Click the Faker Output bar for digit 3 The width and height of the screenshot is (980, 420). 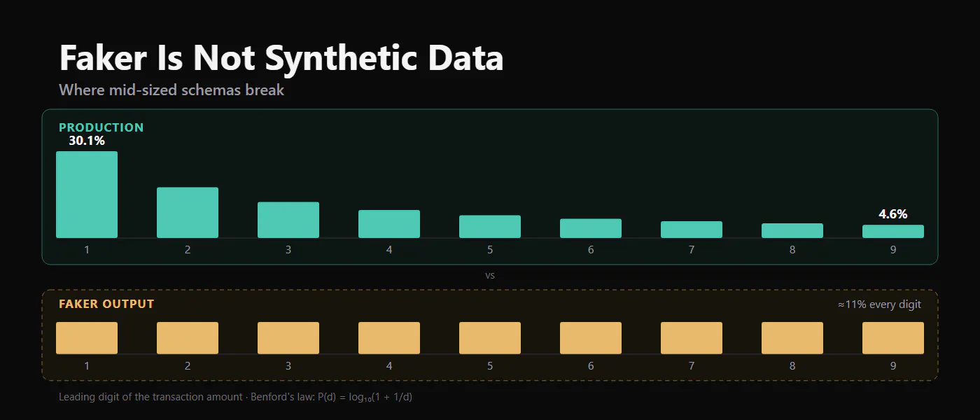[288, 338]
